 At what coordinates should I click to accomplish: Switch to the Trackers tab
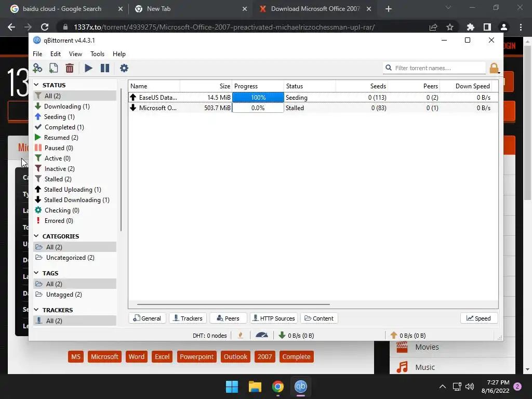click(x=188, y=318)
